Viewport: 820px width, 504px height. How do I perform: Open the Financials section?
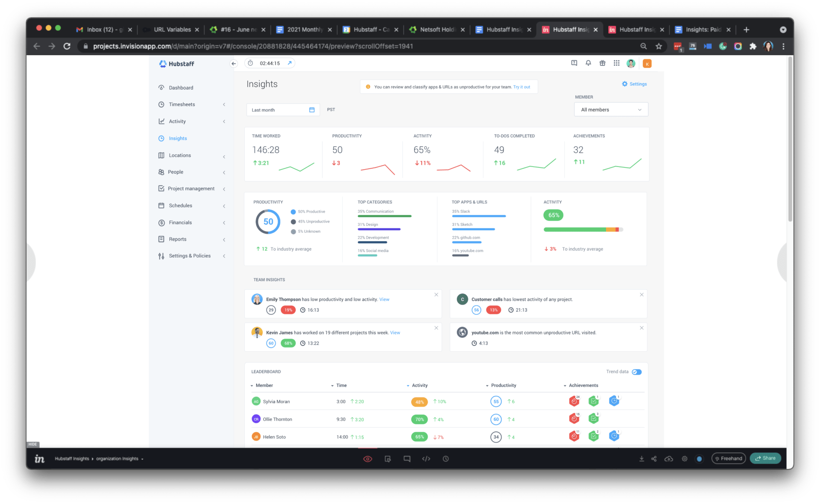tap(180, 222)
